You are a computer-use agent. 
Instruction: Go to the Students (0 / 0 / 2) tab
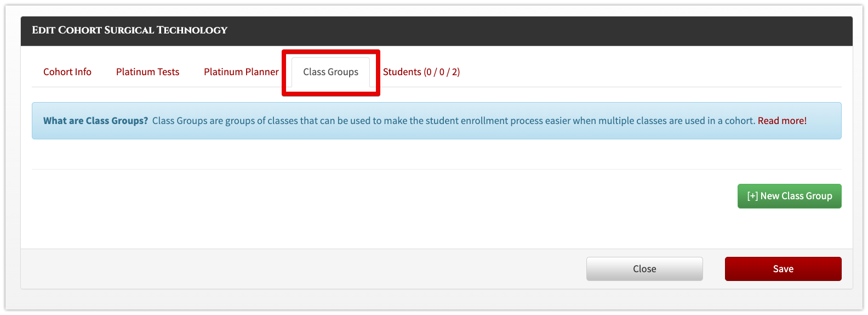[421, 72]
